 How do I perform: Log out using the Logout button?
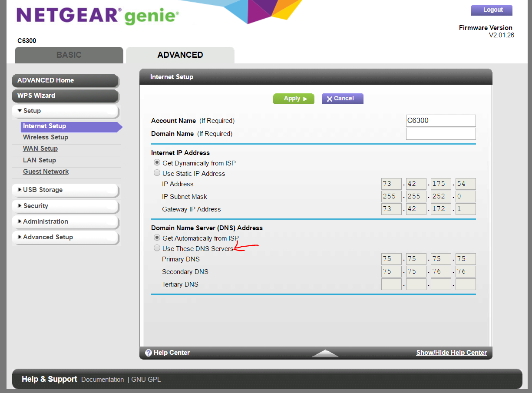pyautogui.click(x=492, y=10)
